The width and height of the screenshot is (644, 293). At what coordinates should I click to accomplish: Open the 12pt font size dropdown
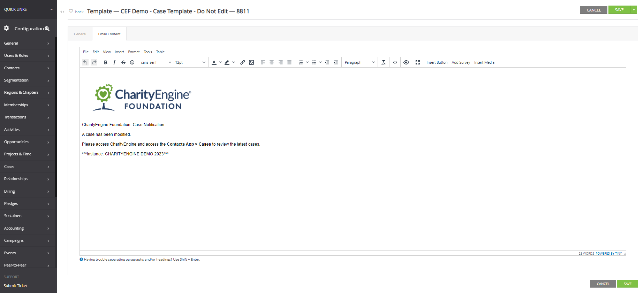point(190,62)
